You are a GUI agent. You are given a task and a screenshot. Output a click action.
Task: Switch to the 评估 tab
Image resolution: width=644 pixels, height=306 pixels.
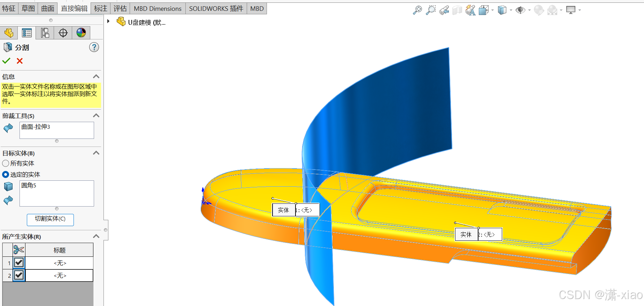tap(120, 8)
